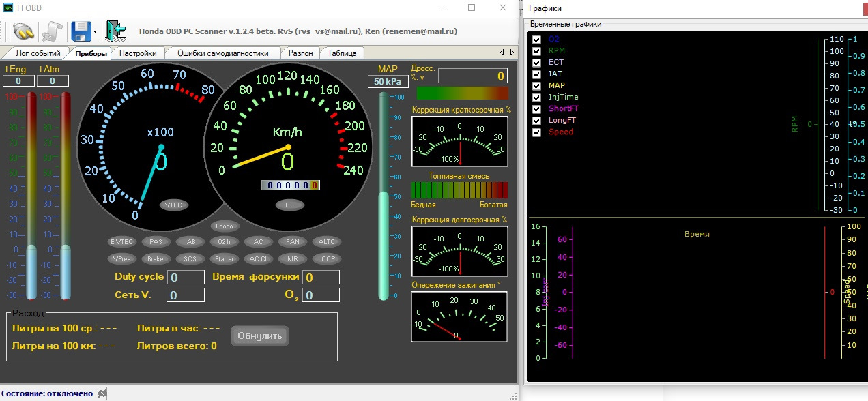Click the Econo indicator lamp

tap(224, 226)
